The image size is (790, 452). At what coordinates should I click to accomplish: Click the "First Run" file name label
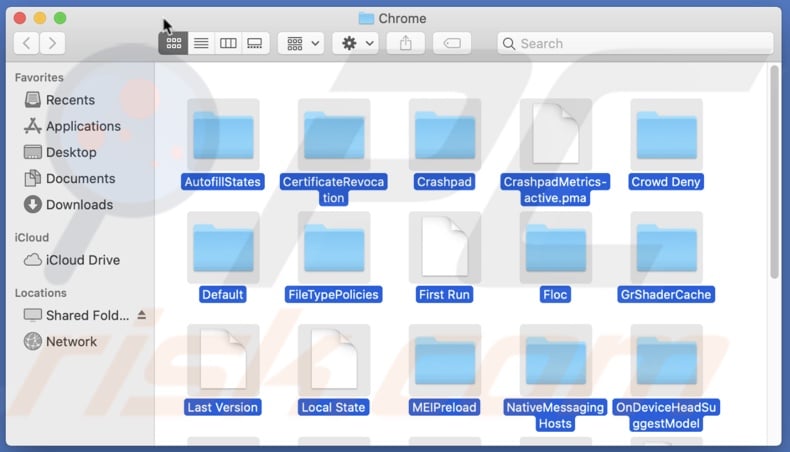pyautogui.click(x=444, y=295)
